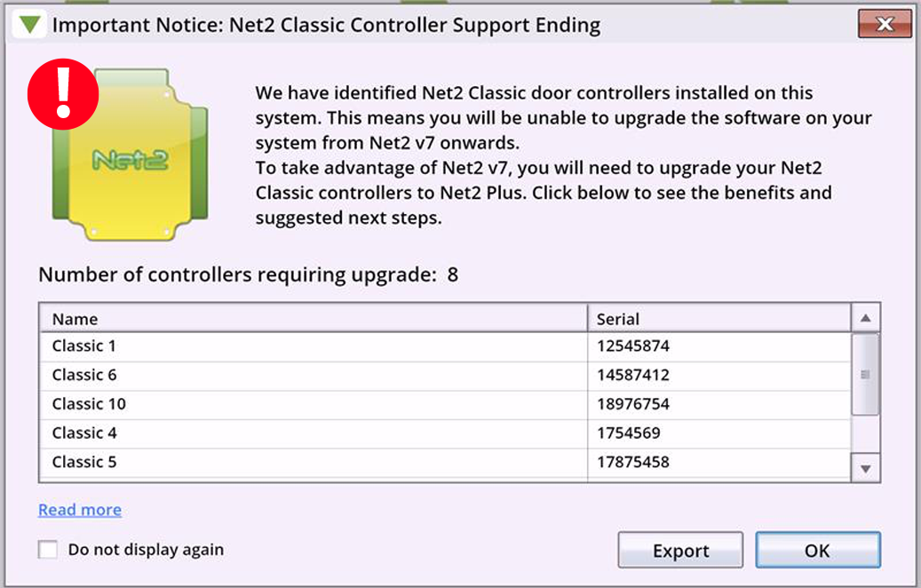Click the Export button
Viewport: 921px width, 588px height.
680,551
